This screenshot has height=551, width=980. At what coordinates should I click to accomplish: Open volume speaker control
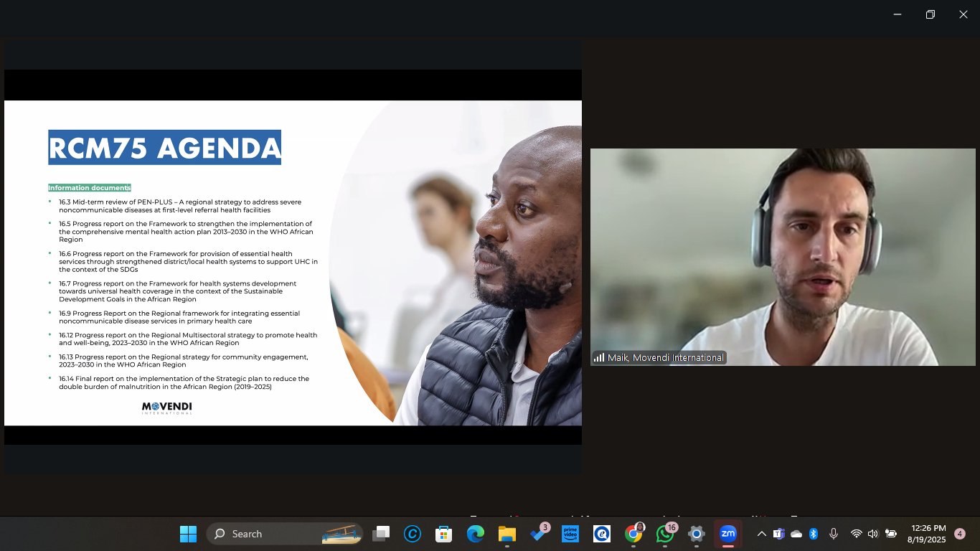pyautogui.click(x=873, y=534)
